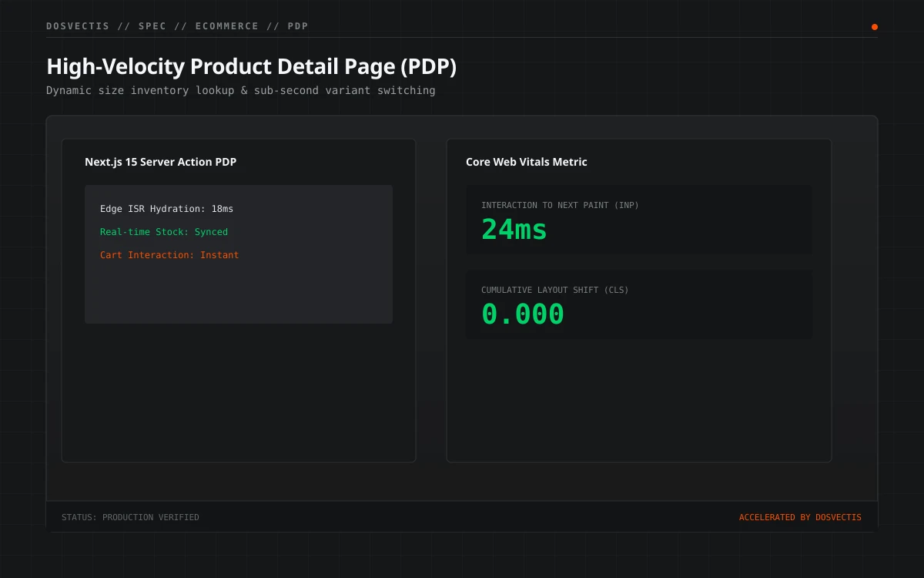924x578 pixels.
Task: Click 'STATUS: PRODUCTION VERIFIED' in footer
Action: (x=130, y=517)
